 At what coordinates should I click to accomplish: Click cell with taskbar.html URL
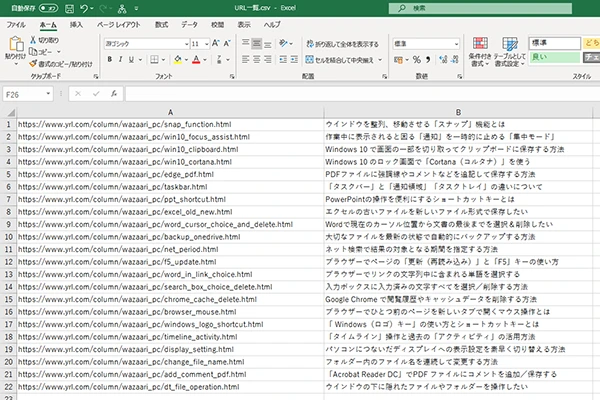[170, 187]
